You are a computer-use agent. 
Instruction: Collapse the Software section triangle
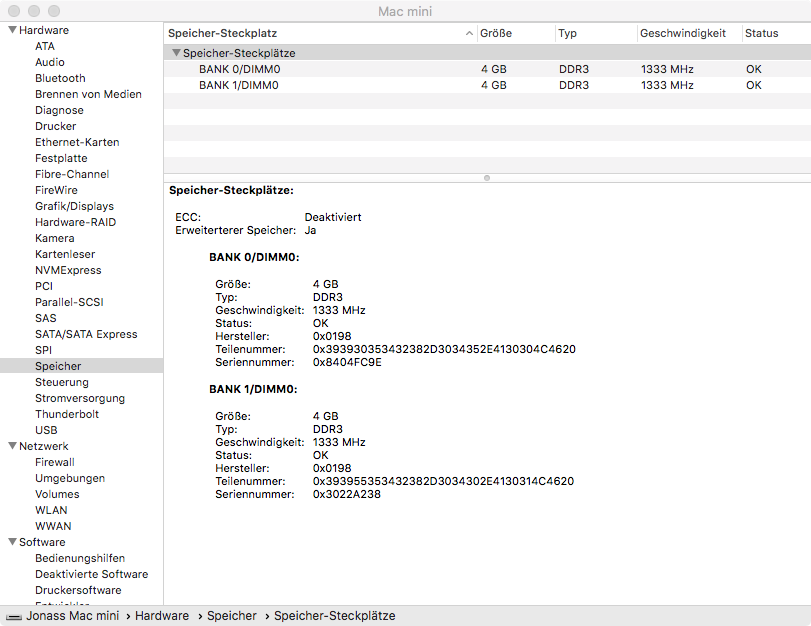point(11,542)
